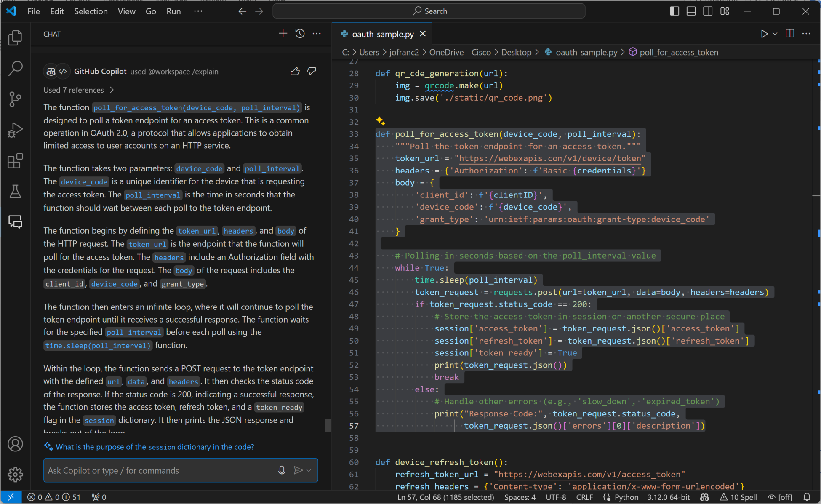The height and width of the screenshot is (504, 821).
Task: Open the View menu
Action: [126, 11]
